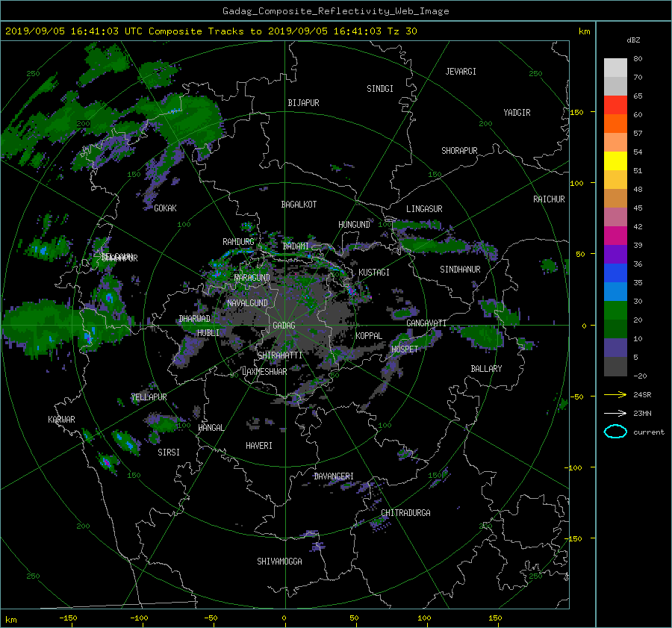Click the BALLARY city label
The image size is (672, 628).
point(486,369)
